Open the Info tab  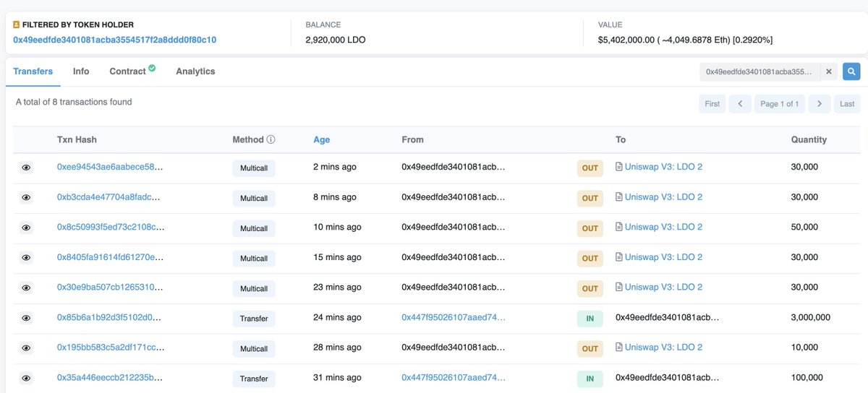[81, 72]
